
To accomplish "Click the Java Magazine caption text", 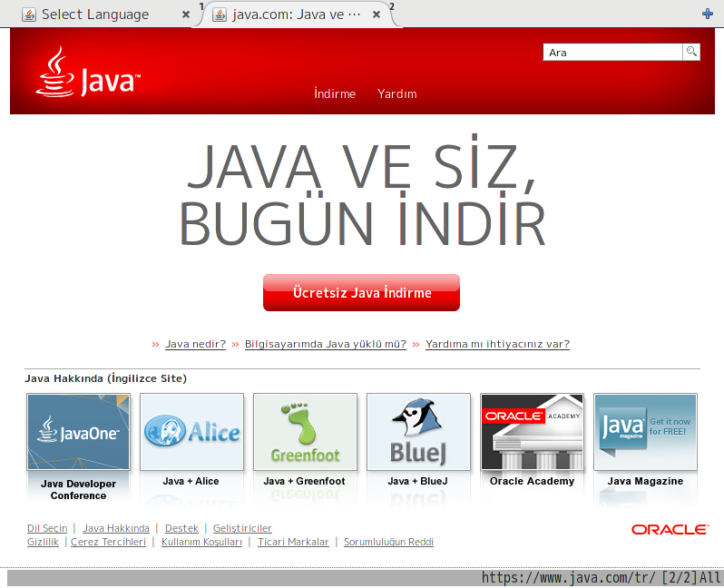I will tap(645, 481).
